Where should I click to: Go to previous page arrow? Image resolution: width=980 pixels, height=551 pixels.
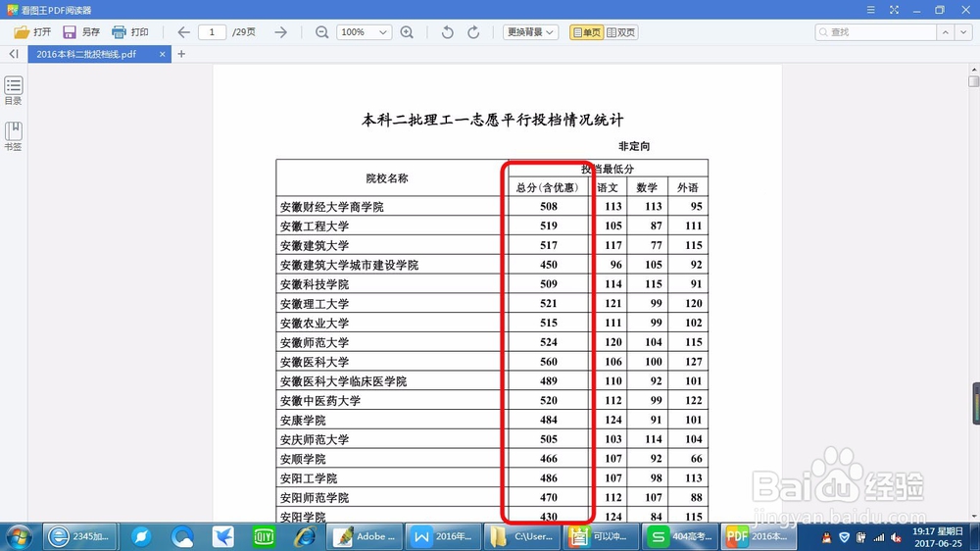(x=183, y=32)
